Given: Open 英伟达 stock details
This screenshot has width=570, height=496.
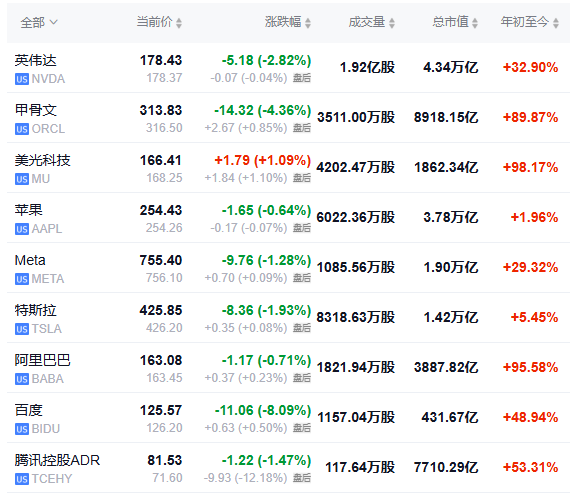Looking at the screenshot, I should point(36,60).
